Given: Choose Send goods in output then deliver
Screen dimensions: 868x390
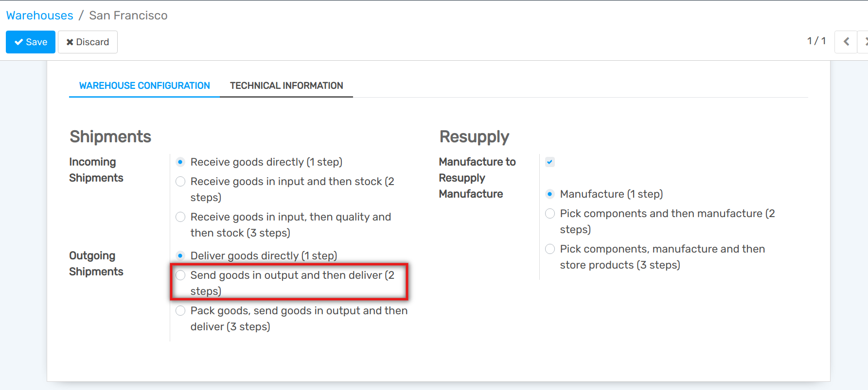Looking at the screenshot, I should click(180, 275).
